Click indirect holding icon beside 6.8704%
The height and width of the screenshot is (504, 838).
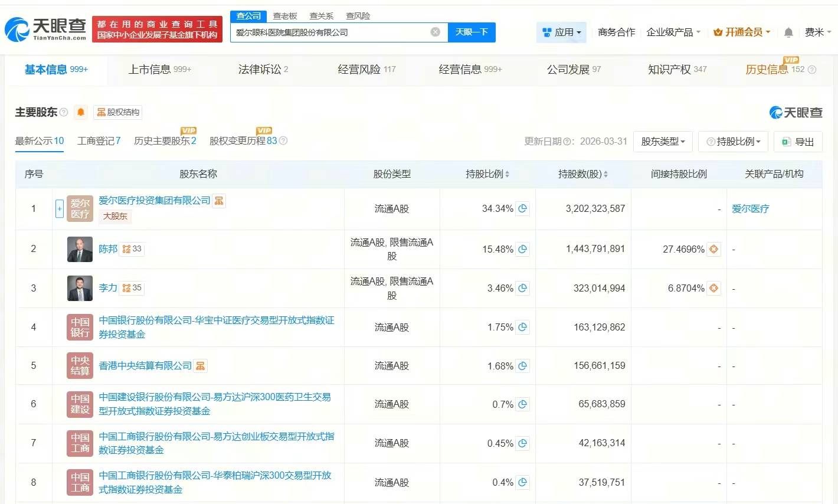pos(713,288)
